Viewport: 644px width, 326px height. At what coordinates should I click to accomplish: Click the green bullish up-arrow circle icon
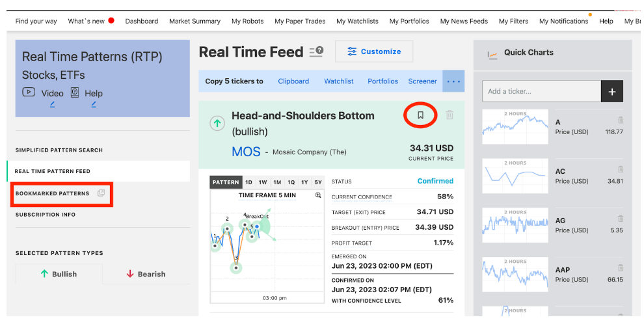pos(217,123)
